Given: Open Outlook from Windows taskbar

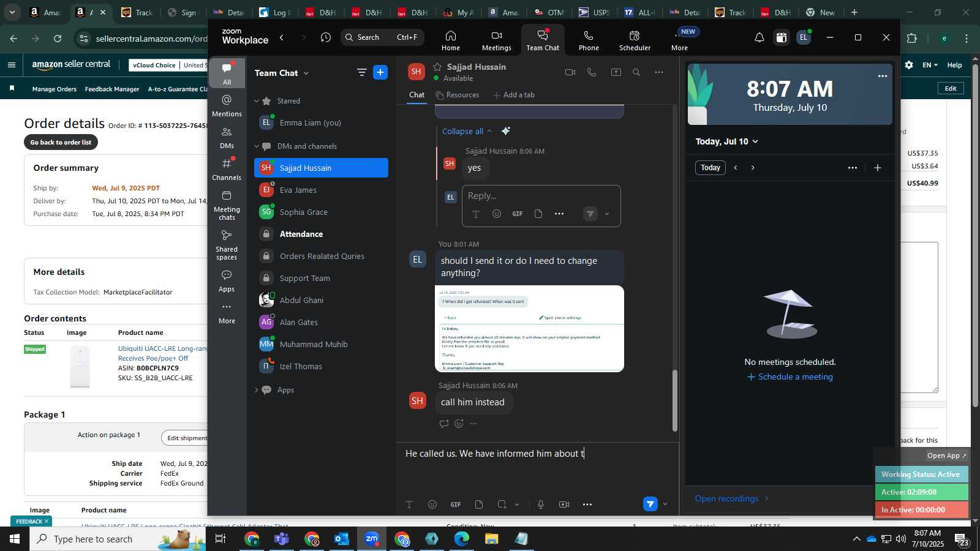Looking at the screenshot, I should tap(342, 539).
